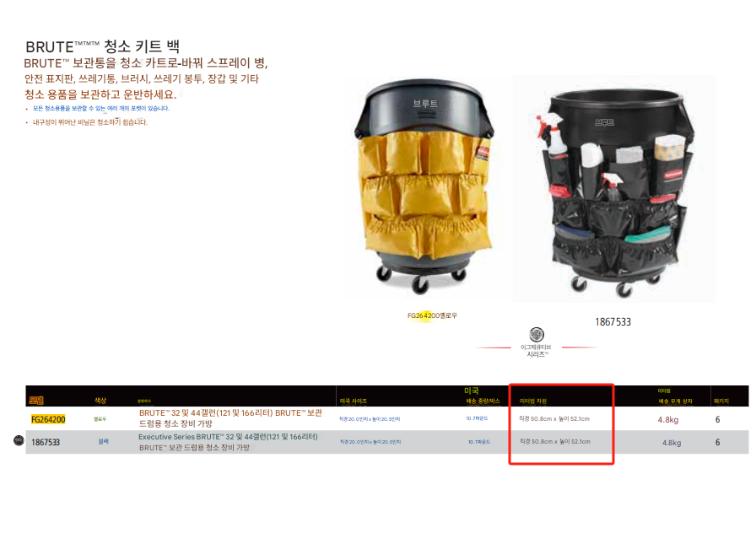756x544 pixels.
Task: Click the Executive Series BRUTE description text
Action: click(228, 442)
